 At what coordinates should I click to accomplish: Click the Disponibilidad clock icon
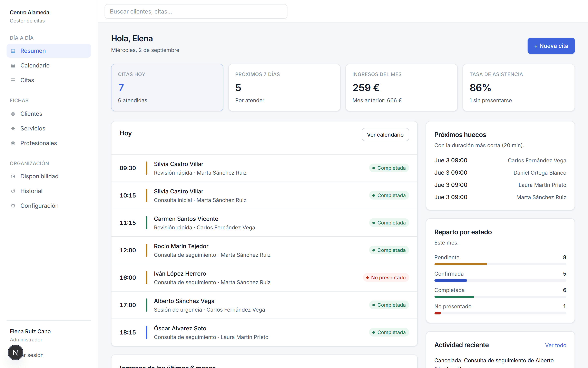pos(13,176)
